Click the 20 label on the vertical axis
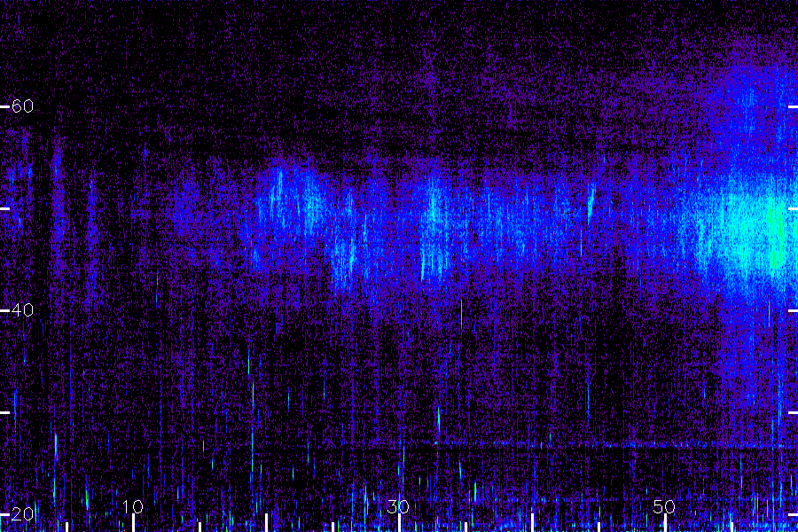This screenshot has height=532, width=798. tap(22, 514)
